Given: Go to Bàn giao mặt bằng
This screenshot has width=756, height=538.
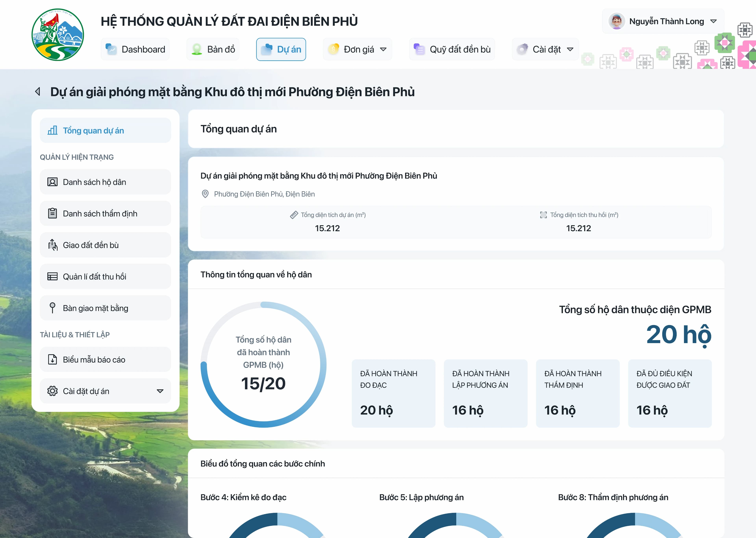Looking at the screenshot, I should [105, 308].
